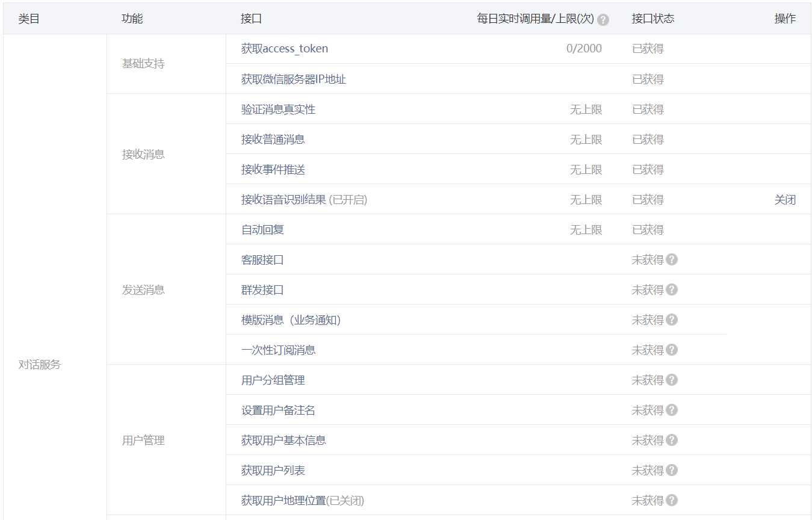812x520 pixels.
Task: Open the help icon beside 每日实时调用量/上限(次)
Action: pos(604,18)
